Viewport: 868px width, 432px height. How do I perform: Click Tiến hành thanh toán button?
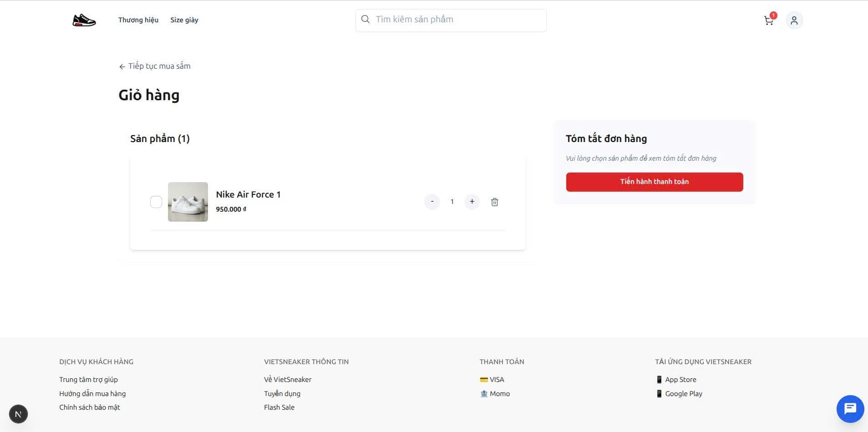coord(655,182)
